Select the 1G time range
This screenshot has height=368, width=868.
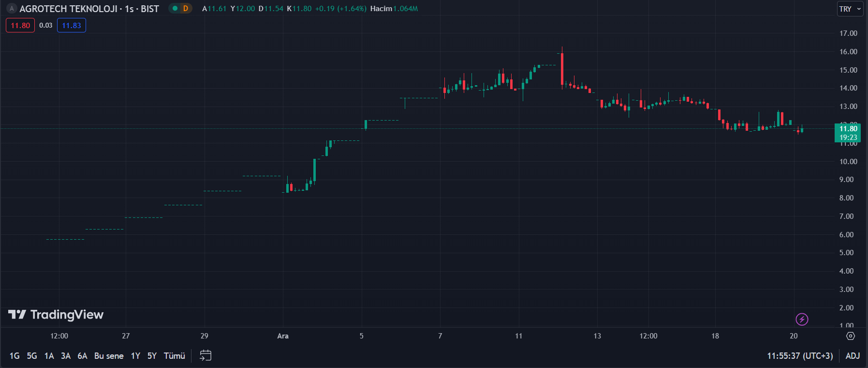[15, 356]
